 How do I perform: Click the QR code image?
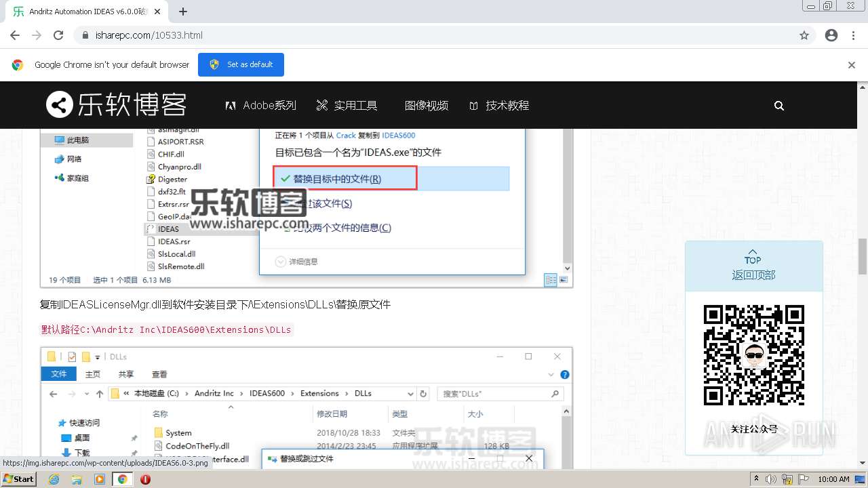point(754,355)
